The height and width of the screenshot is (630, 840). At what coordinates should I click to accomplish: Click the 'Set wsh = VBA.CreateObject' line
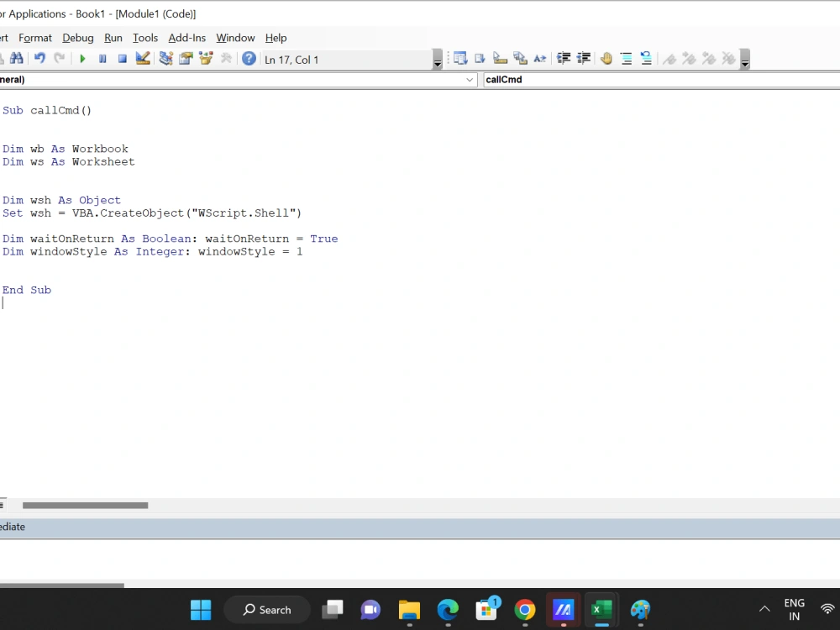152,213
